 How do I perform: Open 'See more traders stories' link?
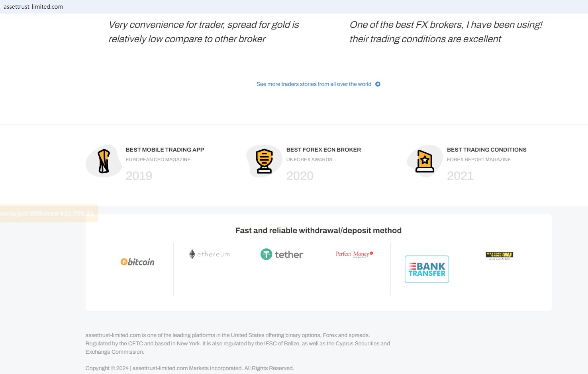314,84
